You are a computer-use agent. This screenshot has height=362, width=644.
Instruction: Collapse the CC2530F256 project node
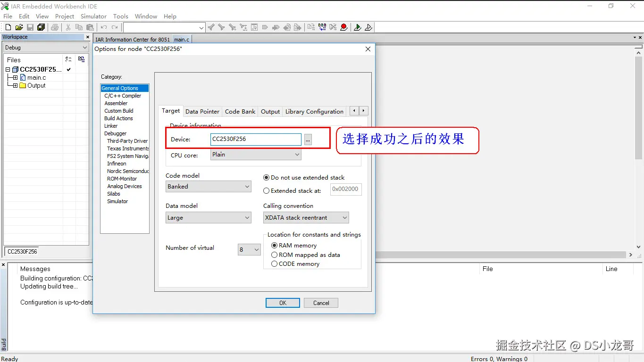point(8,69)
